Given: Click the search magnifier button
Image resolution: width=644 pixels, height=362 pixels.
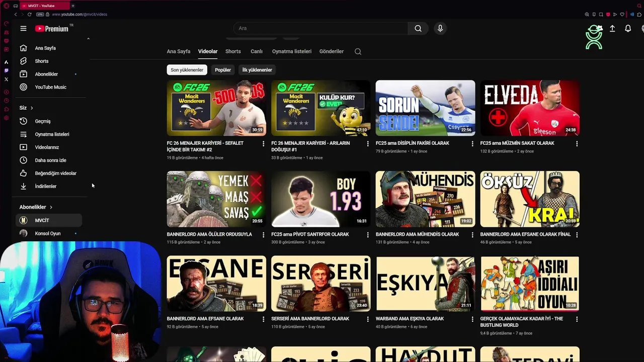Looking at the screenshot, I should (418, 29).
